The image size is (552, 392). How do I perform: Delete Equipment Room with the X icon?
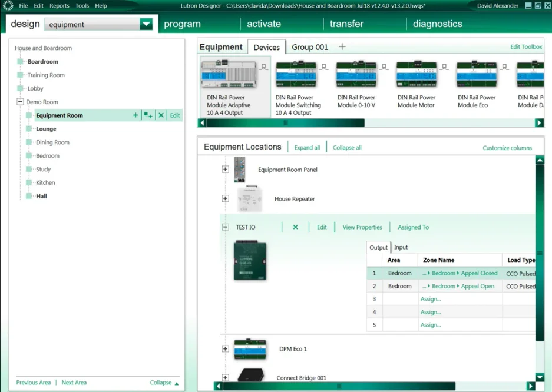tap(161, 115)
